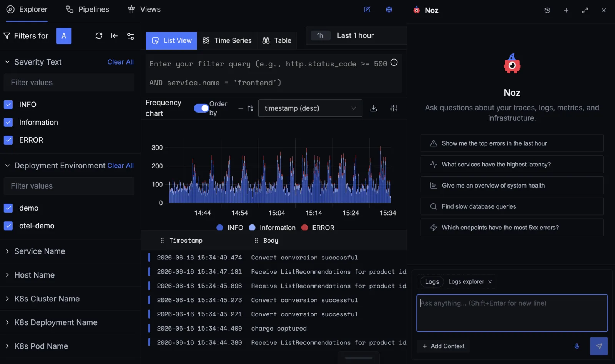Uncheck the otel-demo environment checkbox
This screenshot has height=364, width=615.
(8, 226)
